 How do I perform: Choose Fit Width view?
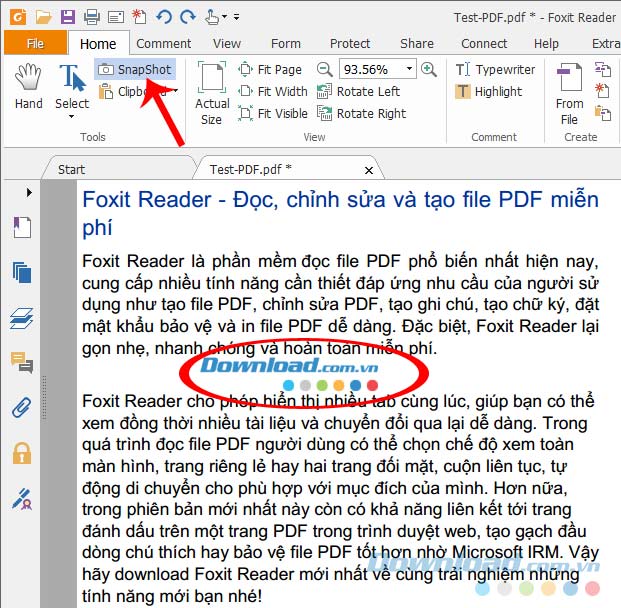(x=273, y=91)
